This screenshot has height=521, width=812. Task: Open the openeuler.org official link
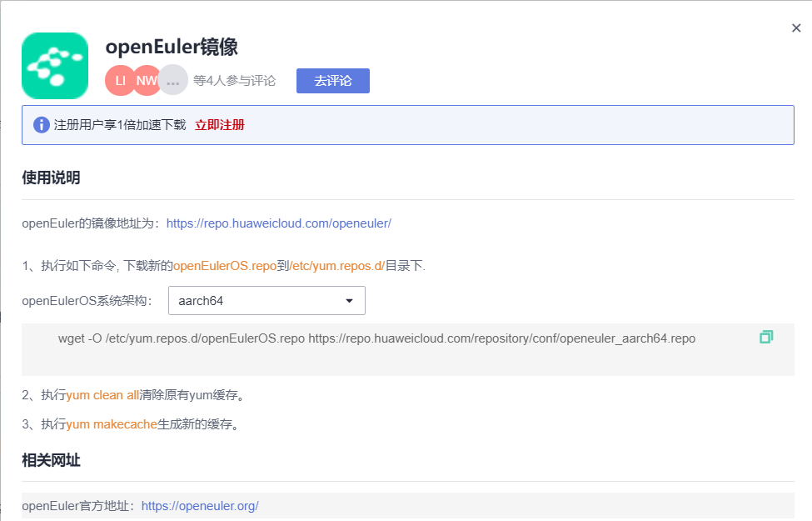(x=200, y=506)
